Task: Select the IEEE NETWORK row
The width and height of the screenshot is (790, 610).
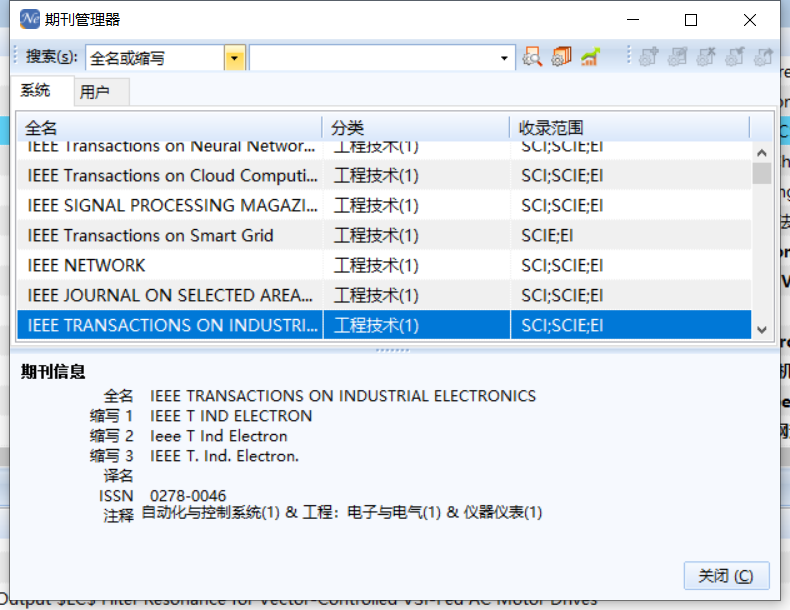Action: pyautogui.click(x=384, y=265)
